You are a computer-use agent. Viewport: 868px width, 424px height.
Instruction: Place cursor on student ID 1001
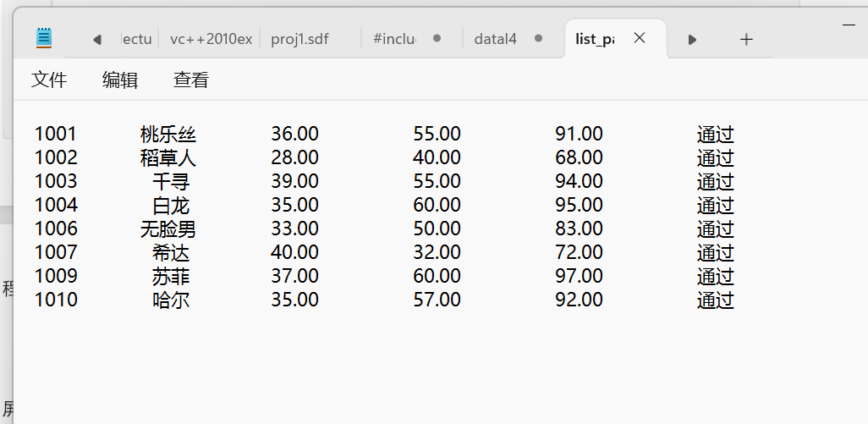click(x=56, y=134)
